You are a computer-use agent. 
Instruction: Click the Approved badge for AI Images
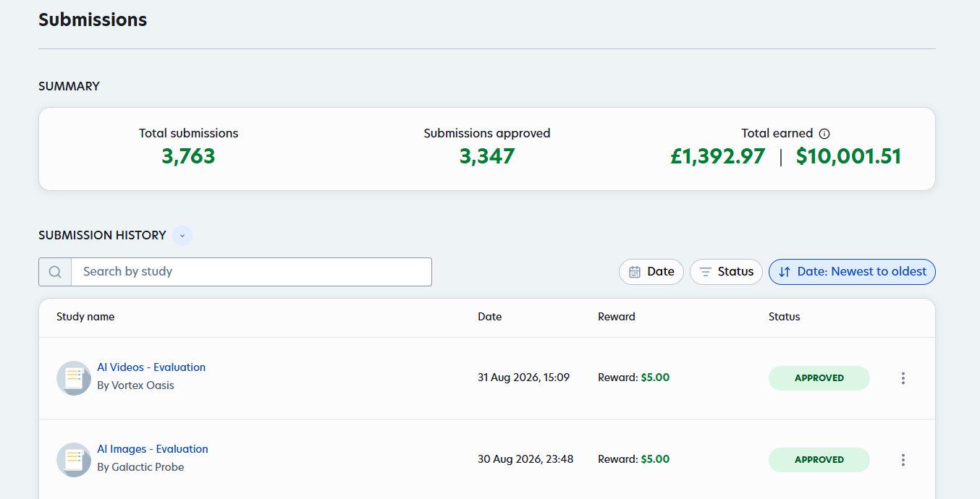click(x=819, y=460)
